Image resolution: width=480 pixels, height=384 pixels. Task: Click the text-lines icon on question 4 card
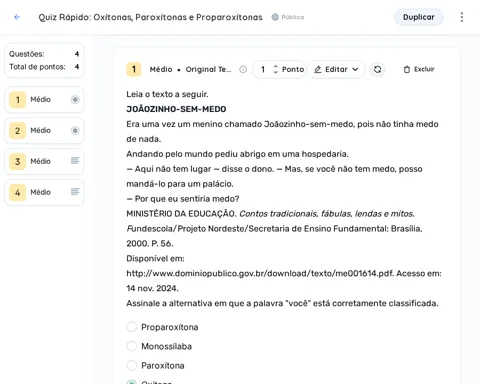(75, 192)
